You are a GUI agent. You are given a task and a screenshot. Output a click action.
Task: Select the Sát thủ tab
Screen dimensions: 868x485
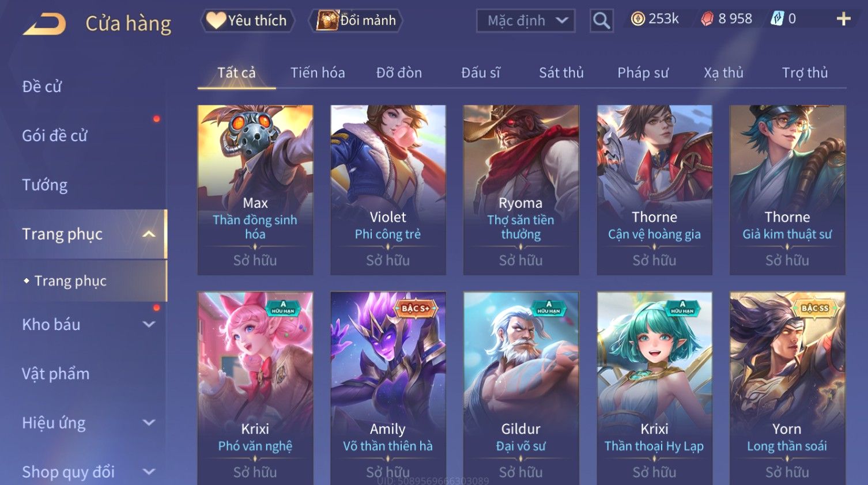[x=561, y=73]
